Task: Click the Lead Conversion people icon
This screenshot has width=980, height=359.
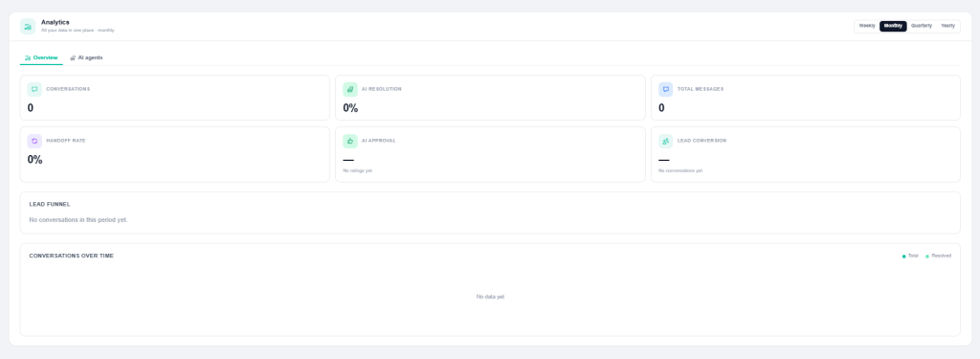Action: pyautogui.click(x=666, y=141)
